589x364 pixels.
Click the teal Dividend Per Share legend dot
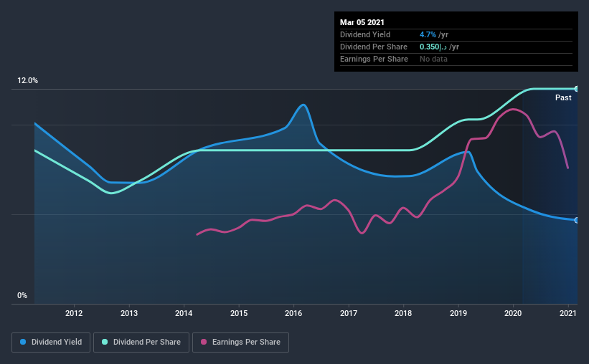pyautogui.click(x=105, y=342)
